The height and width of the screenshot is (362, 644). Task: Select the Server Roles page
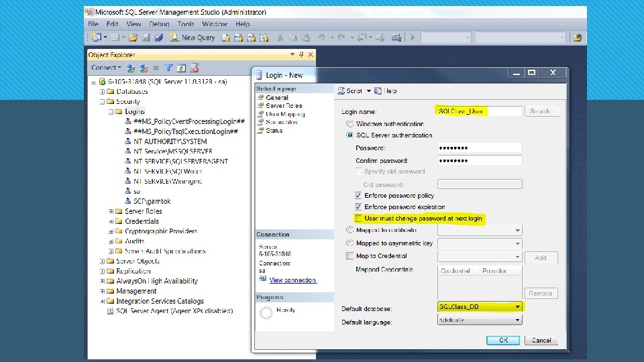[284, 105]
